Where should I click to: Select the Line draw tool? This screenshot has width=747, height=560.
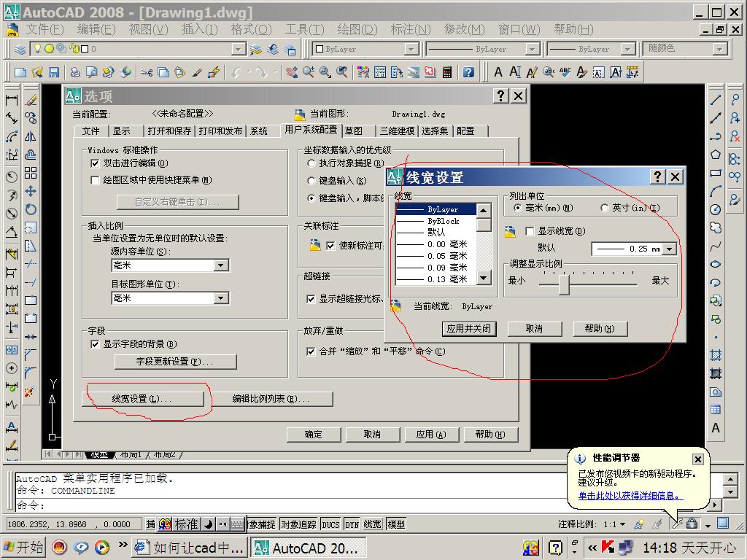716,100
